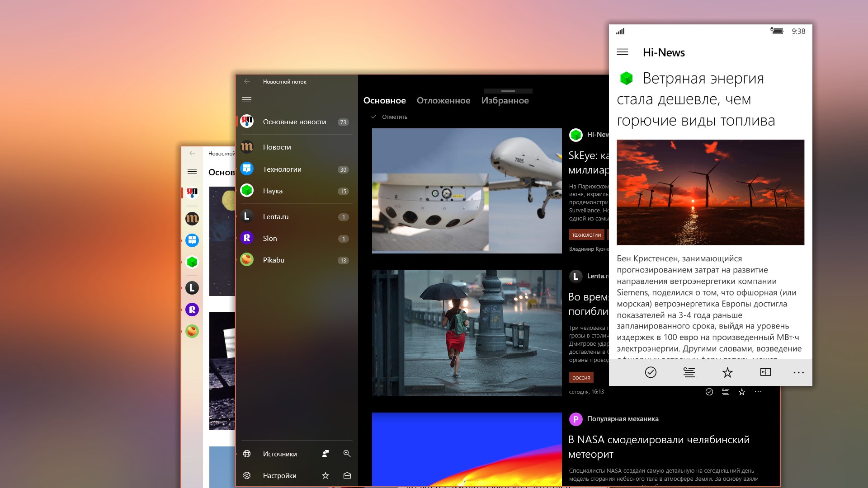Open the hamburger menu in Hi-News app
The image size is (868, 488).
(623, 52)
